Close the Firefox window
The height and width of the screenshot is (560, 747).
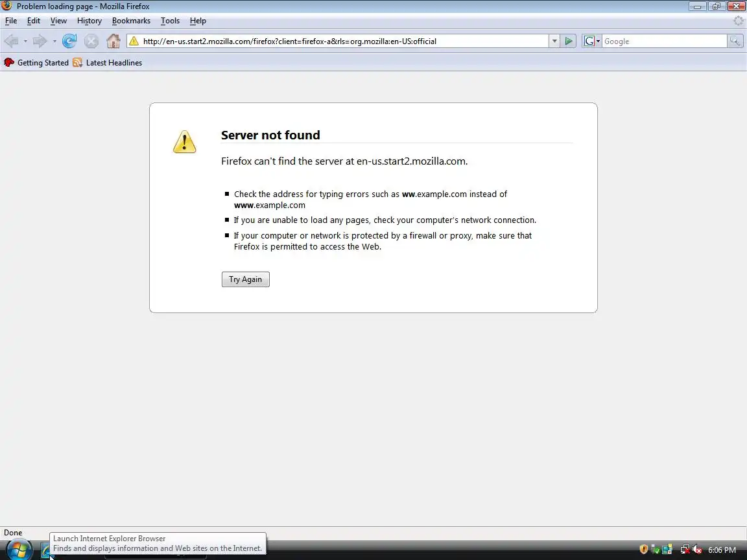735,6
